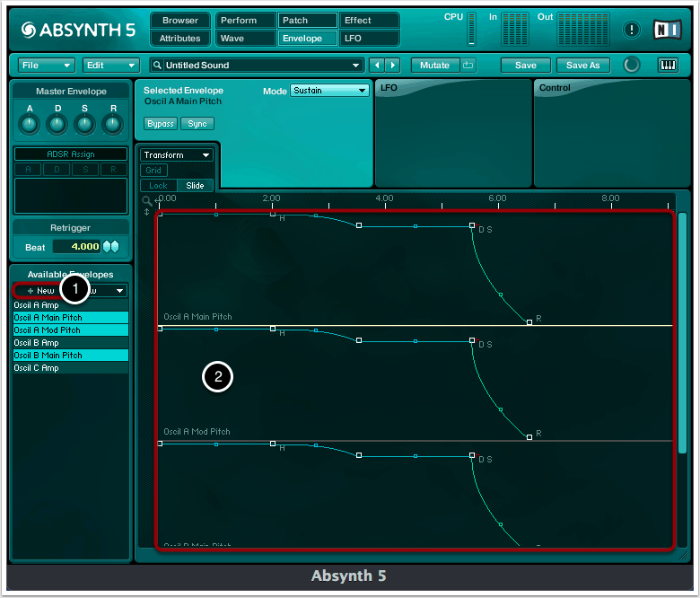Click the round audio engine indicator beside Save As
This screenshot has width=700, height=598.
point(632,66)
